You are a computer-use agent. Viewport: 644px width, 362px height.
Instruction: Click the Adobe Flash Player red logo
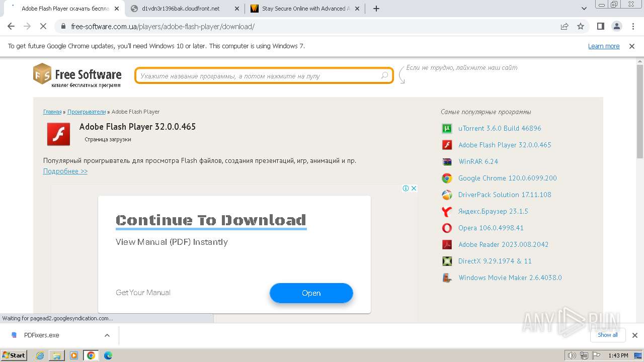point(58,134)
